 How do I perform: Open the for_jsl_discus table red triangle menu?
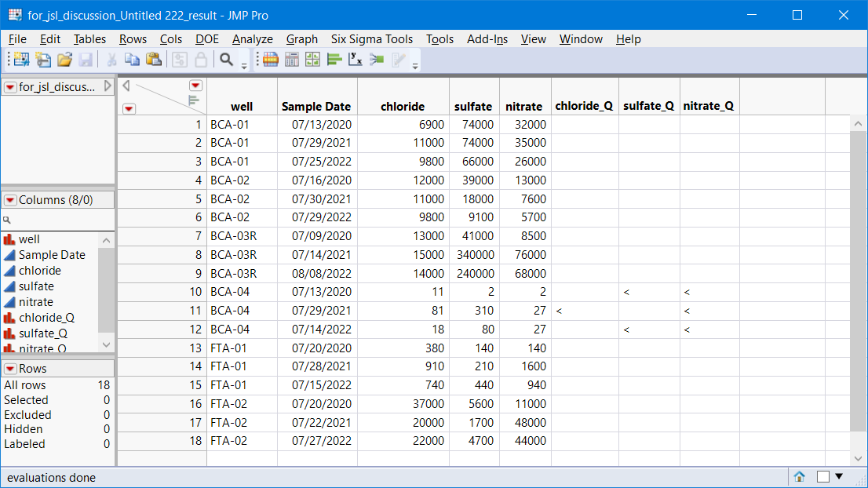click(x=10, y=87)
